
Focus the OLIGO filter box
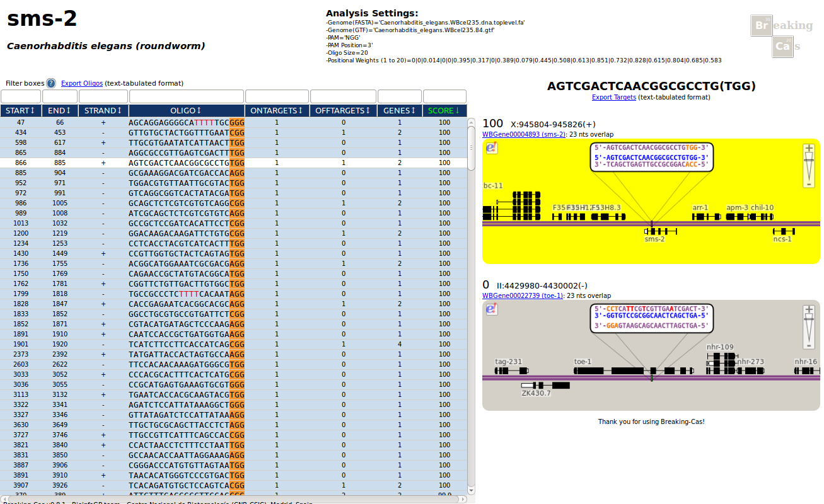[x=187, y=96]
